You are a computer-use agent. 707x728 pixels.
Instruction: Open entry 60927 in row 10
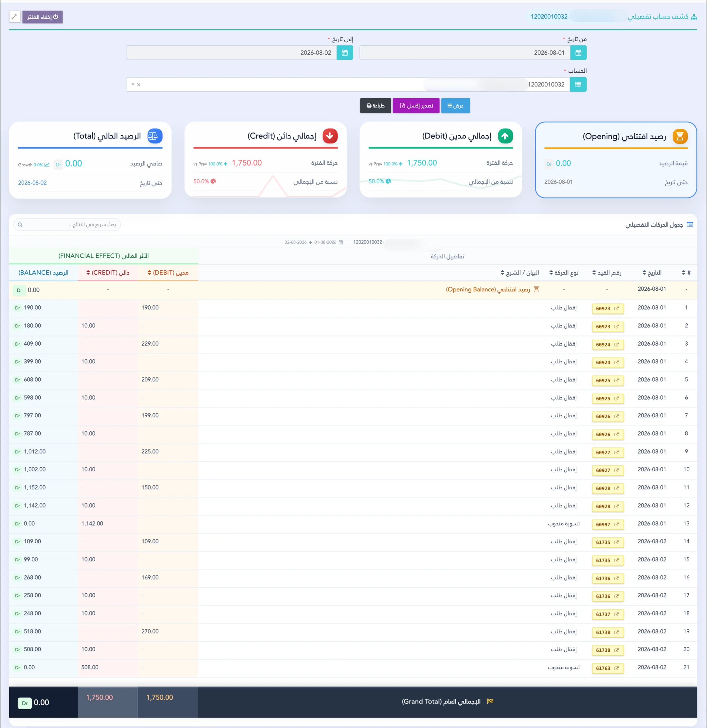[x=607, y=470]
